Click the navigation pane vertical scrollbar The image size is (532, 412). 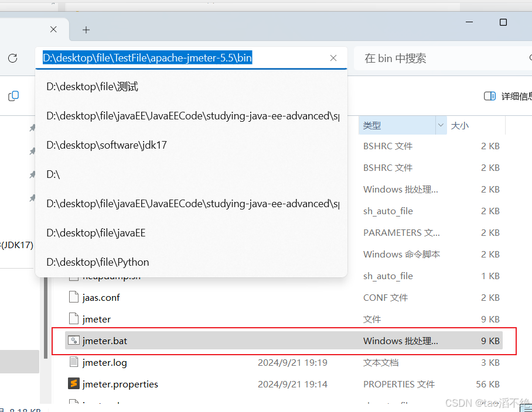[46, 317]
